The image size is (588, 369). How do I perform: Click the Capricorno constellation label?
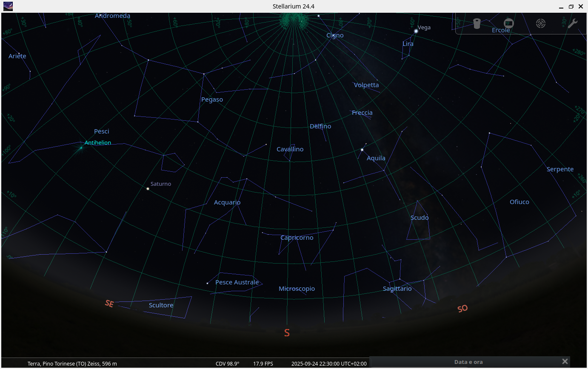(x=297, y=237)
